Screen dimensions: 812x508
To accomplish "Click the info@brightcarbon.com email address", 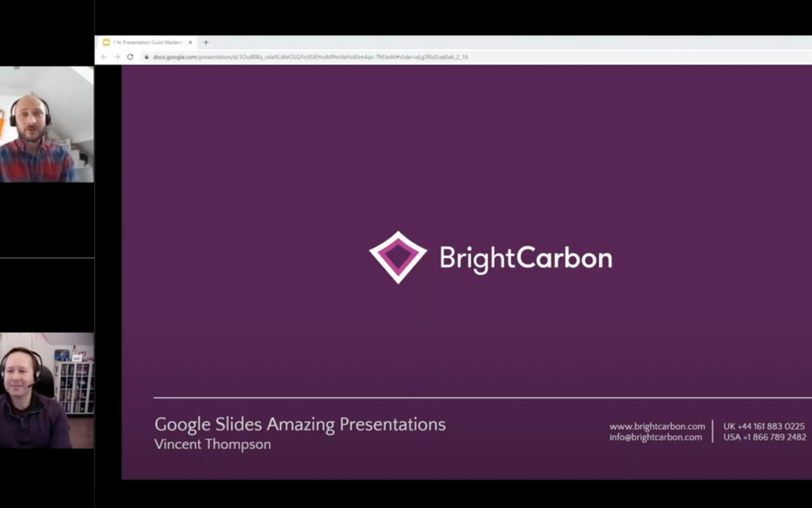I will (656, 437).
